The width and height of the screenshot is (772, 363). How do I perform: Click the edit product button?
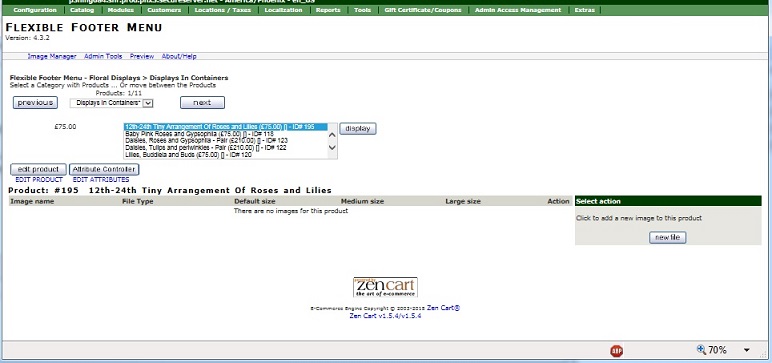pyautogui.click(x=38, y=169)
